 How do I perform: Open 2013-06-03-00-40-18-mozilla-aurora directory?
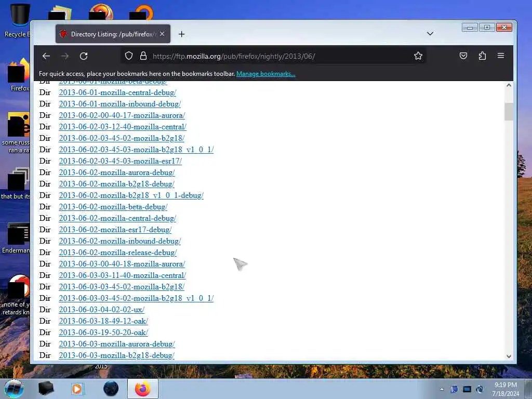click(122, 264)
